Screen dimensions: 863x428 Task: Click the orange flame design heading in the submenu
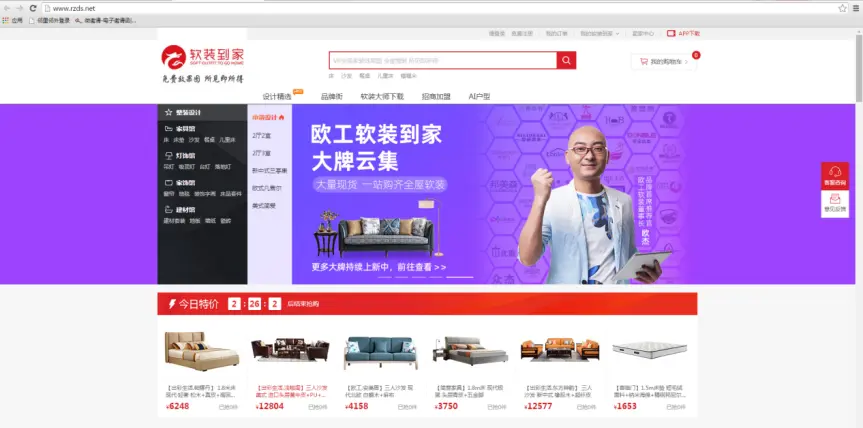coord(268,117)
